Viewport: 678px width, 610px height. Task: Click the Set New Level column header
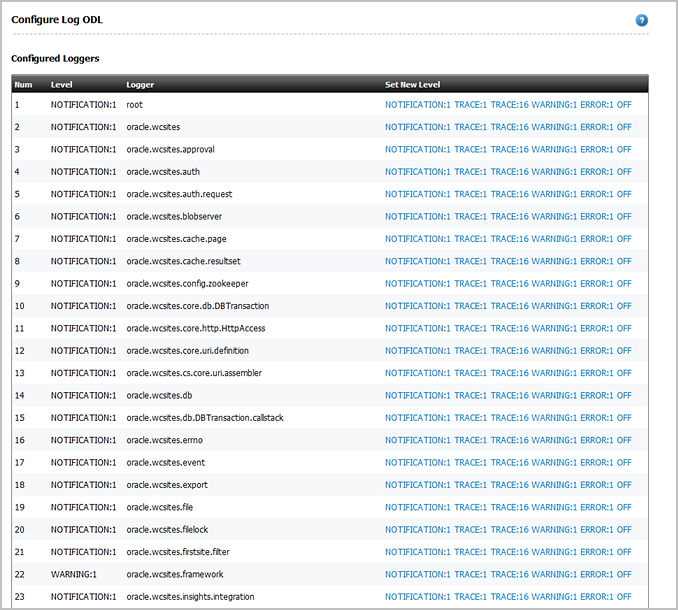(413, 85)
